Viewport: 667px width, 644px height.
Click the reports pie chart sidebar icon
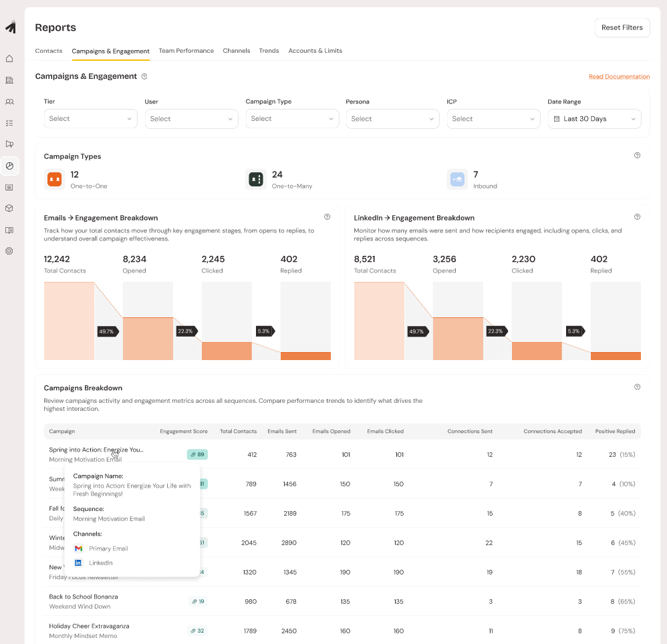pyautogui.click(x=9, y=166)
